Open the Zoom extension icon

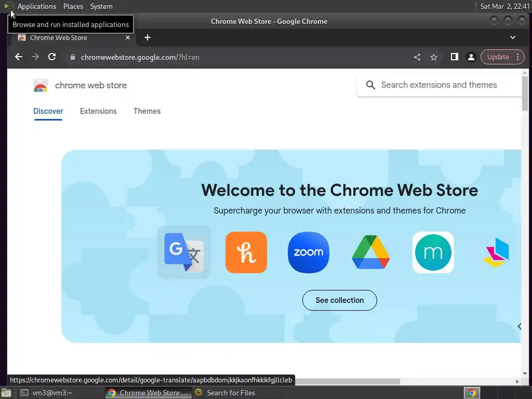click(x=309, y=252)
